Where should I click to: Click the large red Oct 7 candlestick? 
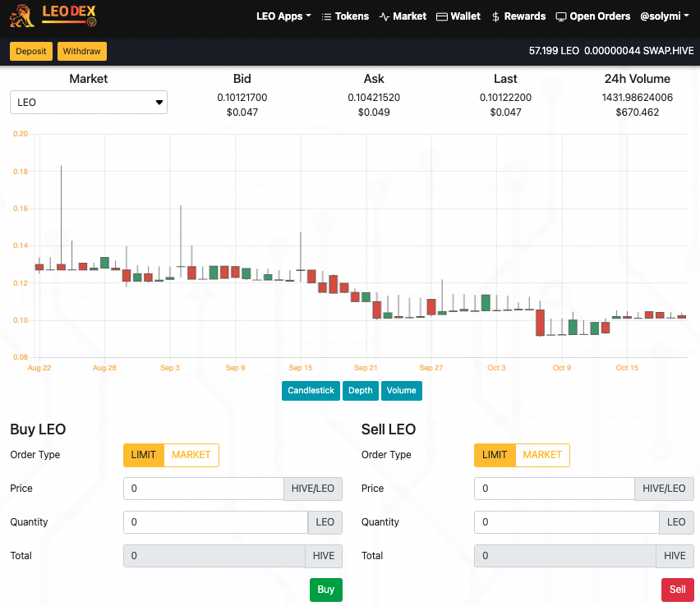pyautogui.click(x=540, y=322)
